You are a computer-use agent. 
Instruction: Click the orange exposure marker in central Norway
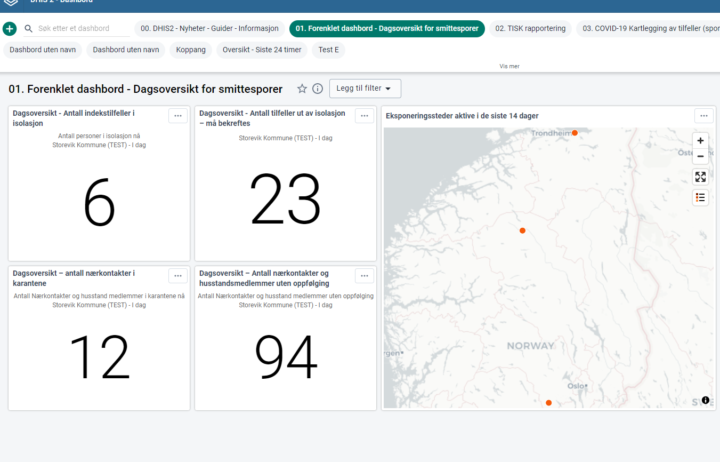point(522,231)
